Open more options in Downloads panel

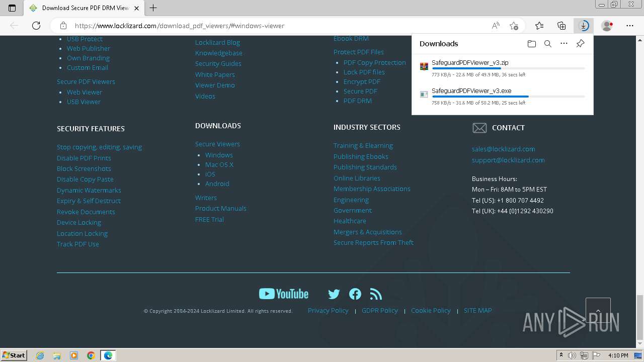pos(564,44)
